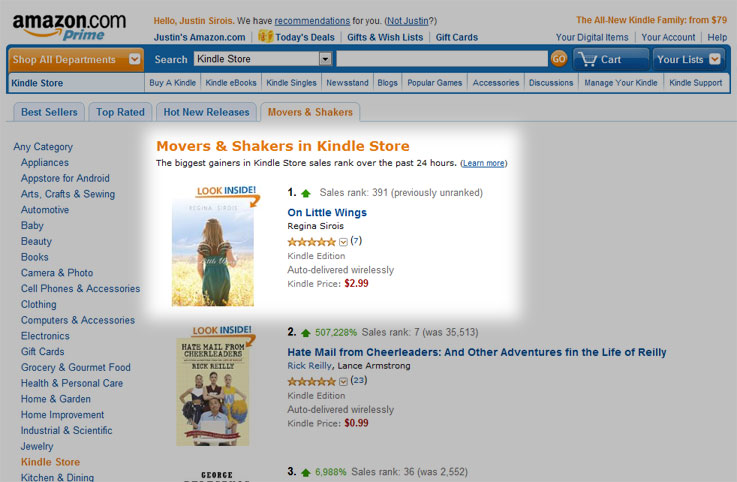Open the On Little Wings title link
Viewport: 737px width, 482px height.
[327, 212]
